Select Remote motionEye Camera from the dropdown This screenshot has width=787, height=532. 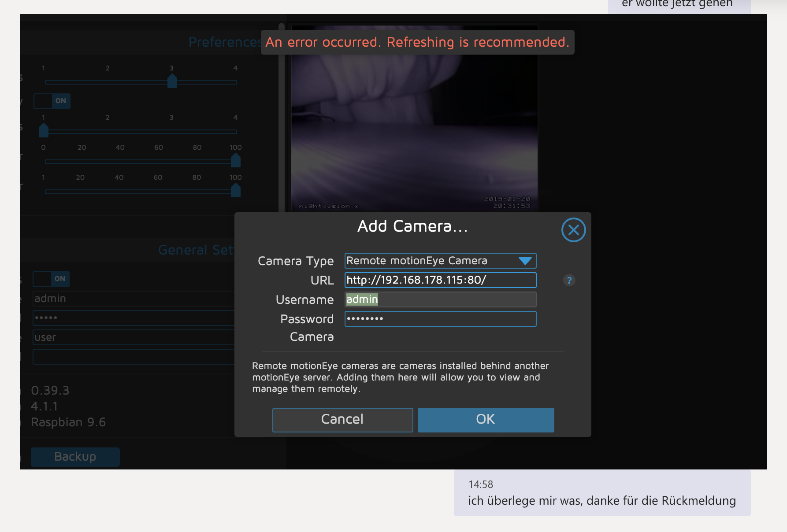416,260
